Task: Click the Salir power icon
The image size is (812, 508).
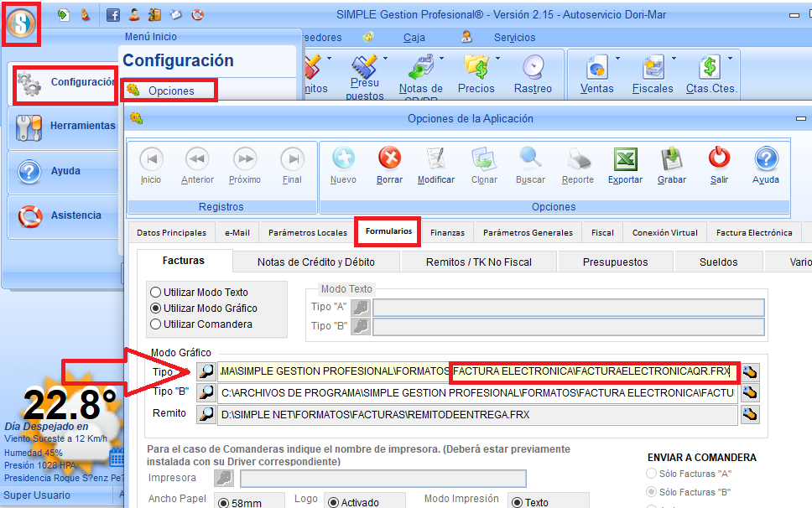Action: point(719,164)
